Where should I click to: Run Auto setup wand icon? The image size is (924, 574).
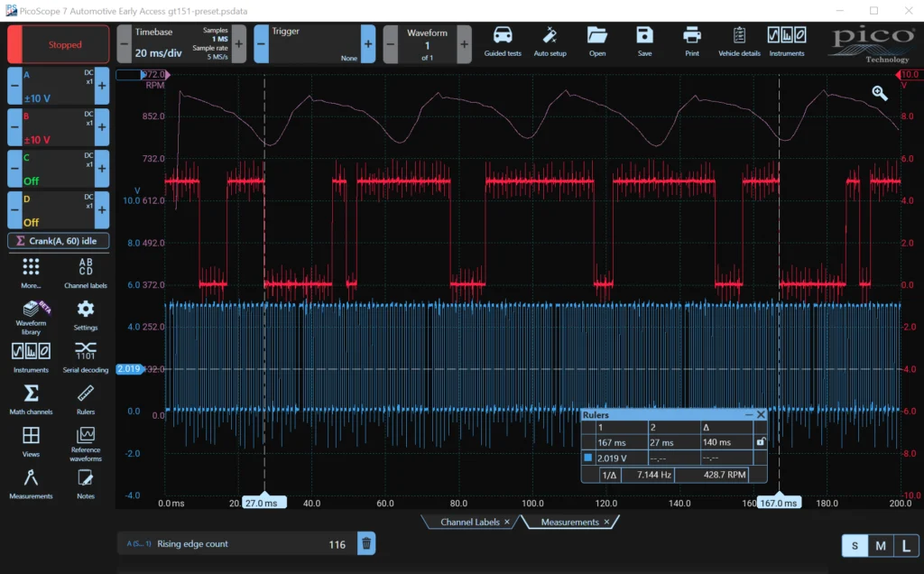[x=550, y=42]
